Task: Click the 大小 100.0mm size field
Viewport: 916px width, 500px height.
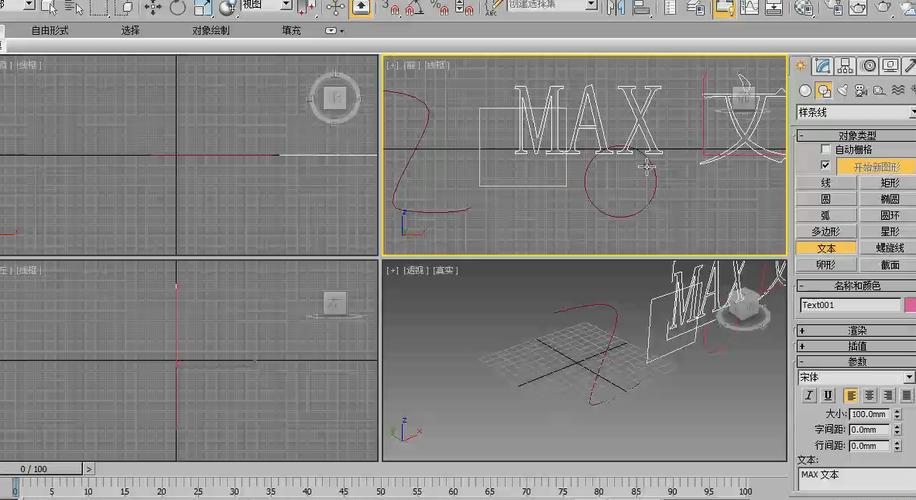Action: pyautogui.click(x=869, y=414)
